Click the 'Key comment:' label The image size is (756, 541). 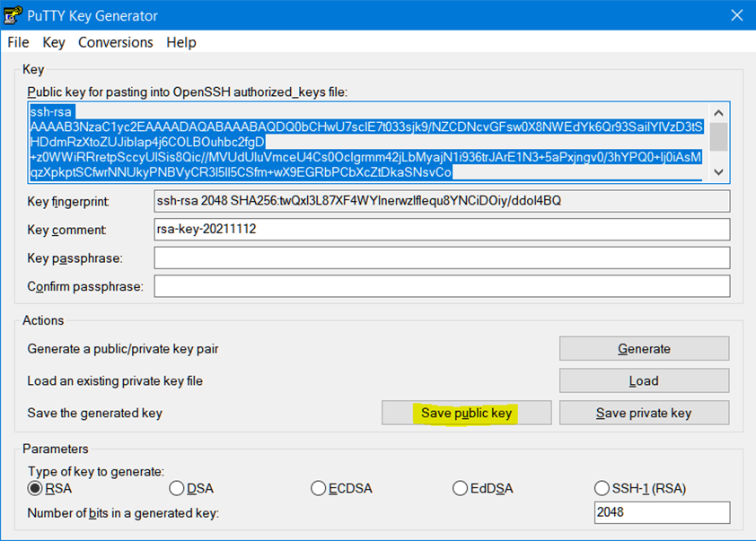coord(66,230)
